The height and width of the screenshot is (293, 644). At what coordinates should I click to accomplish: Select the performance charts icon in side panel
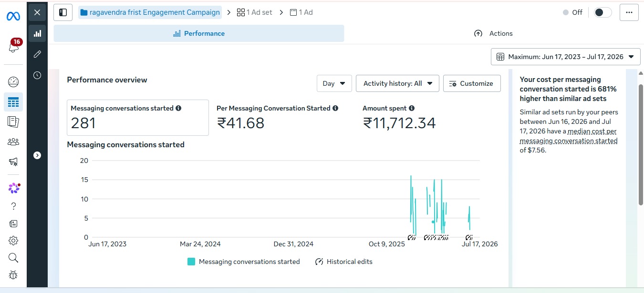pyautogui.click(x=37, y=33)
